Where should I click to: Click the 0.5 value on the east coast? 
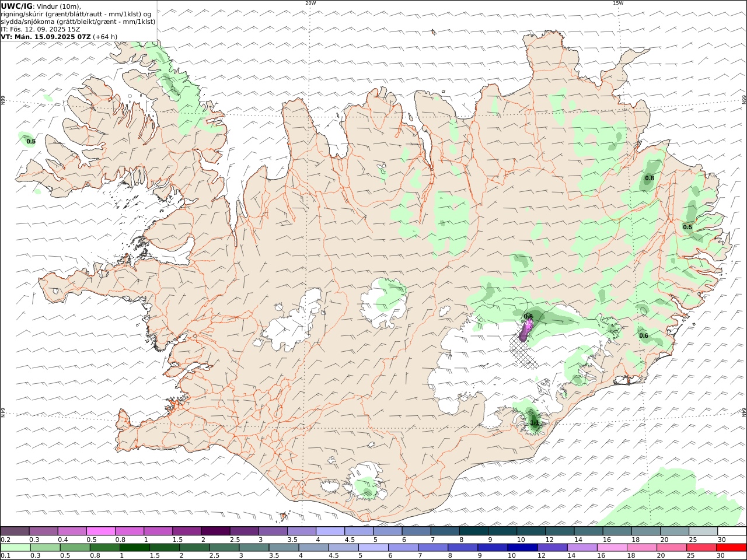[x=687, y=228]
